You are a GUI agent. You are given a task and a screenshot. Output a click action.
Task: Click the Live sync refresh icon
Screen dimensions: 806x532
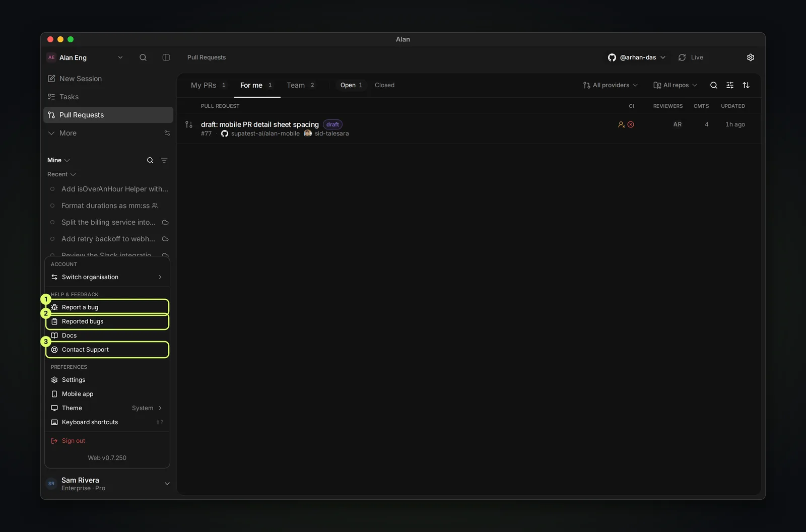pyautogui.click(x=682, y=57)
